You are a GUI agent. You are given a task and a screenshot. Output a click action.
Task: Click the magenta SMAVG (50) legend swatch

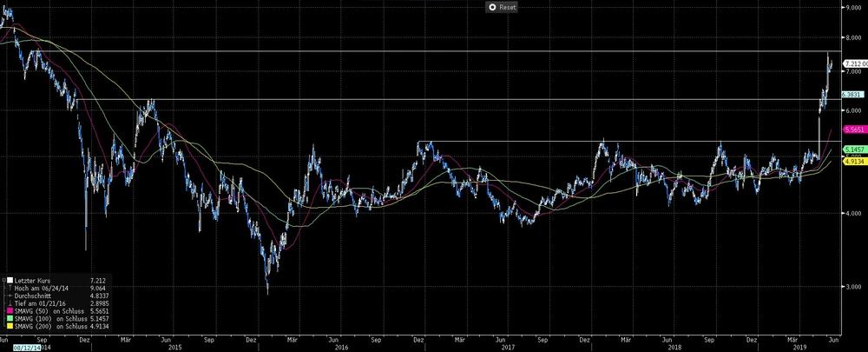point(9,310)
